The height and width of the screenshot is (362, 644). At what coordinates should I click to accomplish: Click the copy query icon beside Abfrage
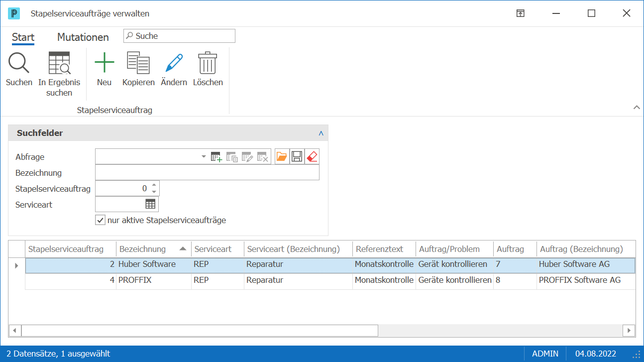coord(232,157)
